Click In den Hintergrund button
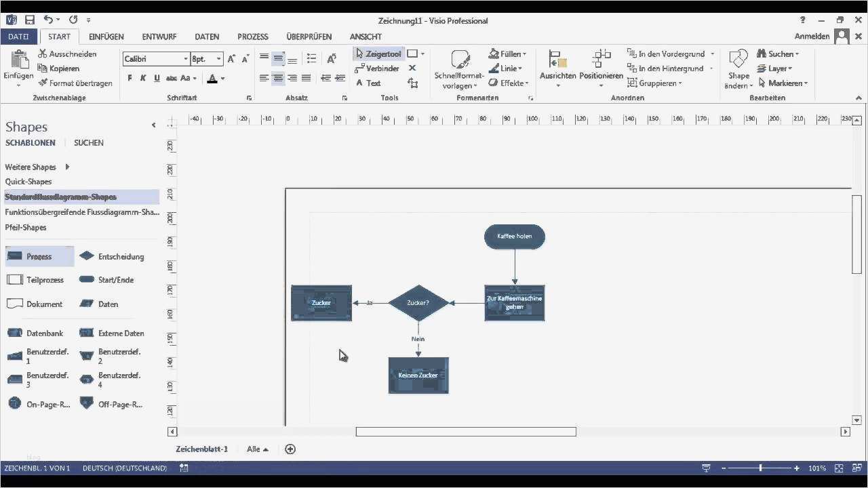The width and height of the screenshot is (868, 488). click(x=666, y=68)
